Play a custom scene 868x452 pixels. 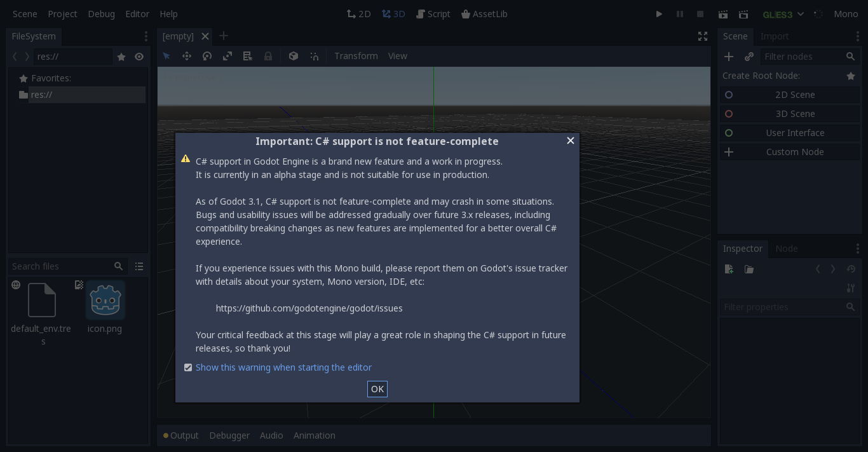tap(743, 14)
